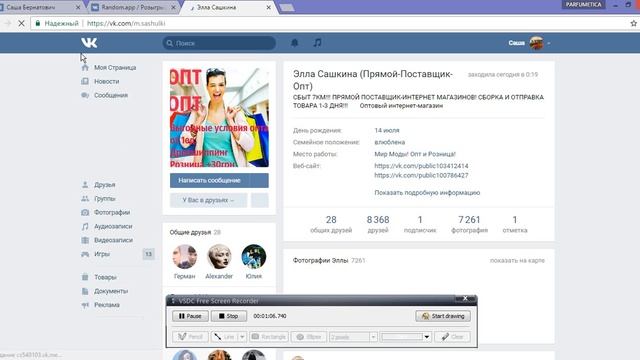This screenshot has width=640, height=360.
Task: Click the Игры counter badge 13
Action: click(x=149, y=254)
